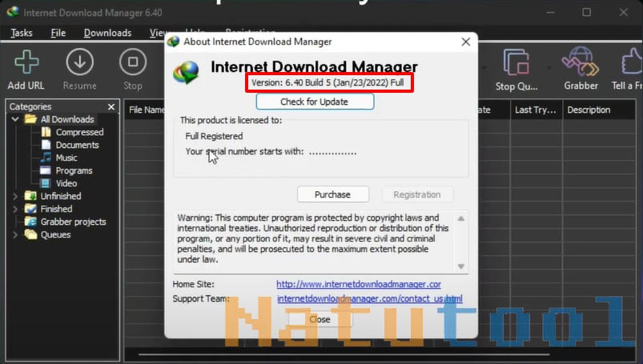This screenshot has height=364, width=643.
Task: Click the Add URL toolbar icon
Action: 26,62
